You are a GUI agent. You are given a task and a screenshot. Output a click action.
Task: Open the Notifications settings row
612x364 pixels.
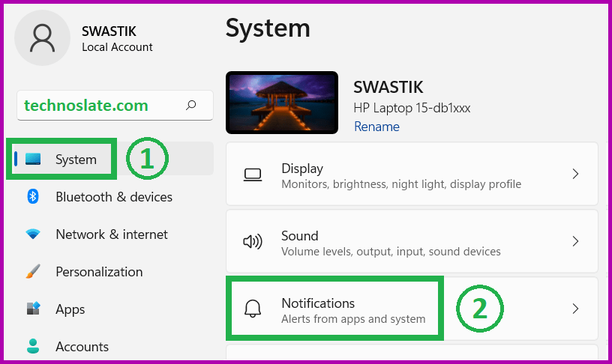click(x=412, y=309)
